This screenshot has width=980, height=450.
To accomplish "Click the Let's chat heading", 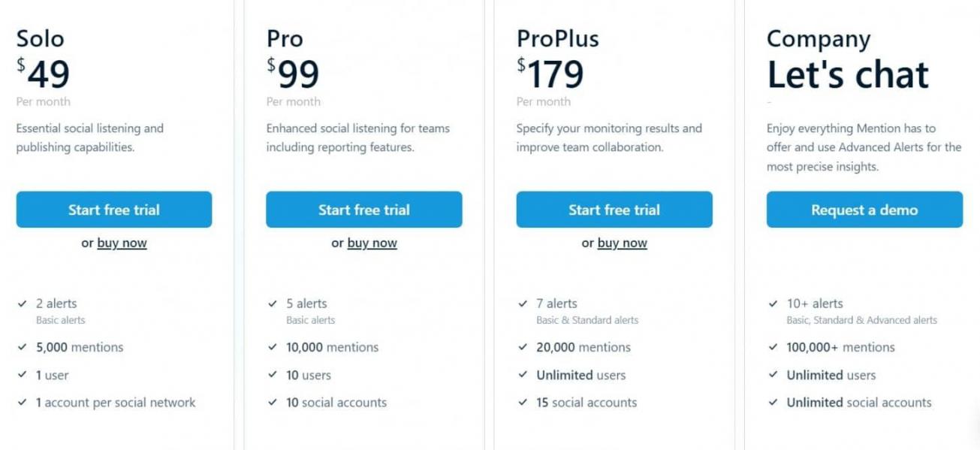I will (848, 74).
